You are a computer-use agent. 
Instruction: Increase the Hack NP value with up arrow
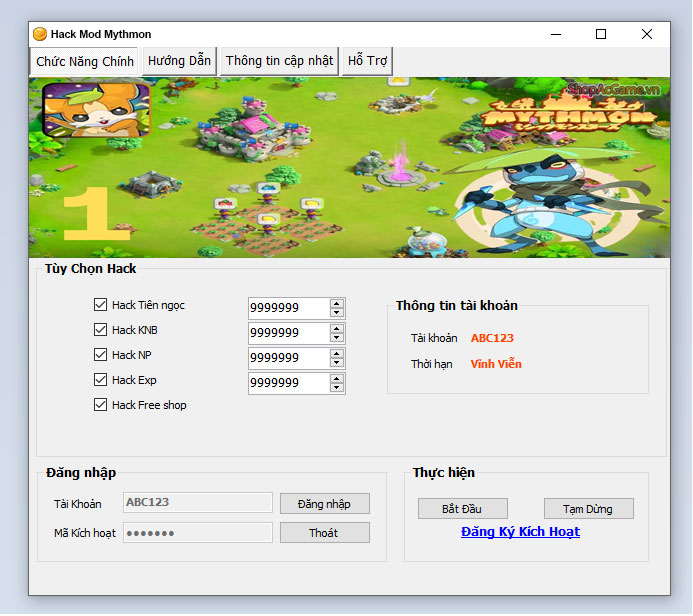click(x=337, y=354)
